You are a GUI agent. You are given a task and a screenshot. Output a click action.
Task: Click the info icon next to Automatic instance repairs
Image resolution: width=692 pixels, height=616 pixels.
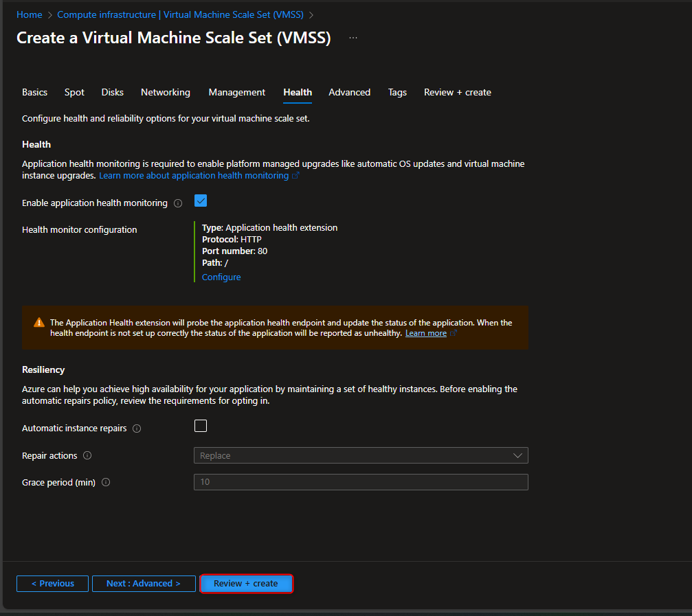point(137,428)
